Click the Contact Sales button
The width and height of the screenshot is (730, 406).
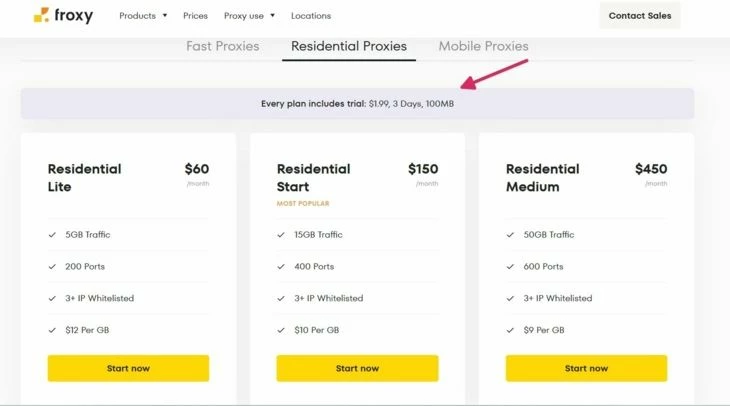(640, 16)
